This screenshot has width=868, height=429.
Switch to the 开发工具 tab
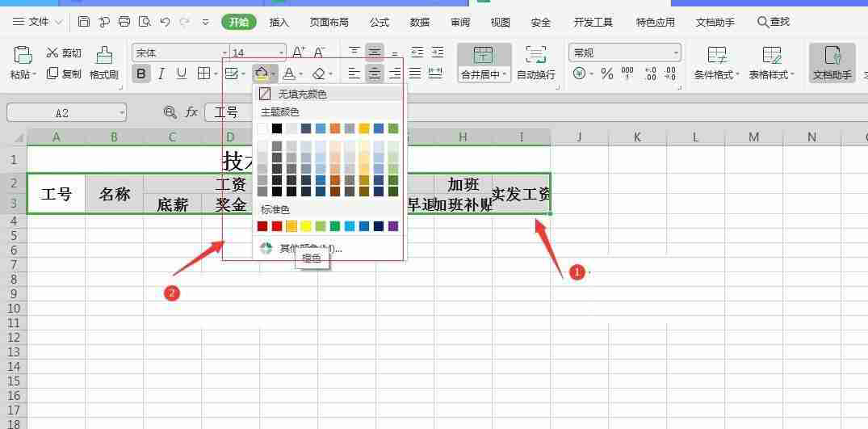click(593, 23)
